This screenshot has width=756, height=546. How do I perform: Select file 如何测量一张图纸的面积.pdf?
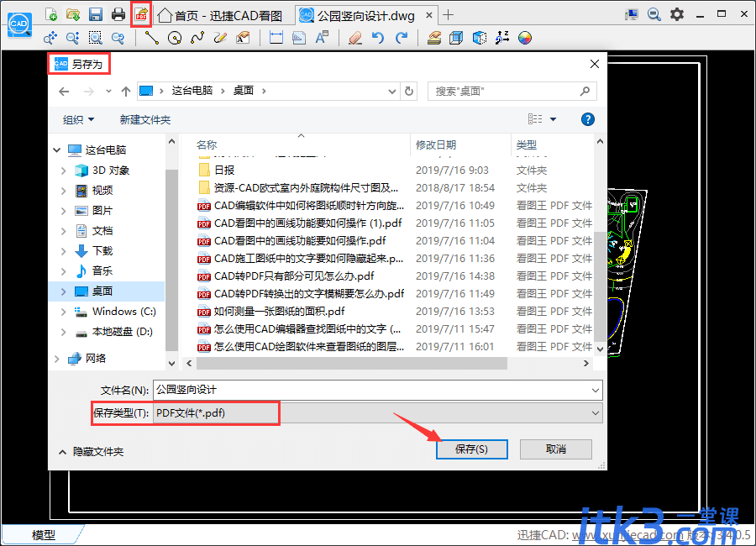click(x=280, y=312)
